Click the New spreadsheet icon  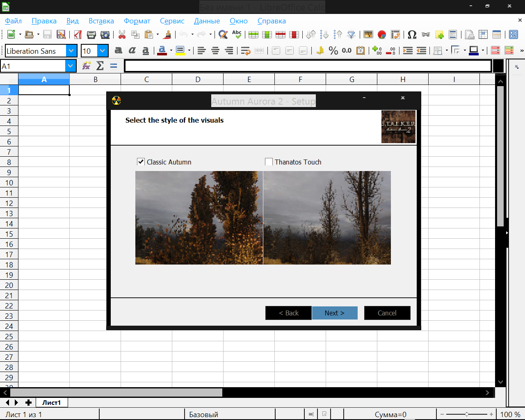tap(11, 34)
